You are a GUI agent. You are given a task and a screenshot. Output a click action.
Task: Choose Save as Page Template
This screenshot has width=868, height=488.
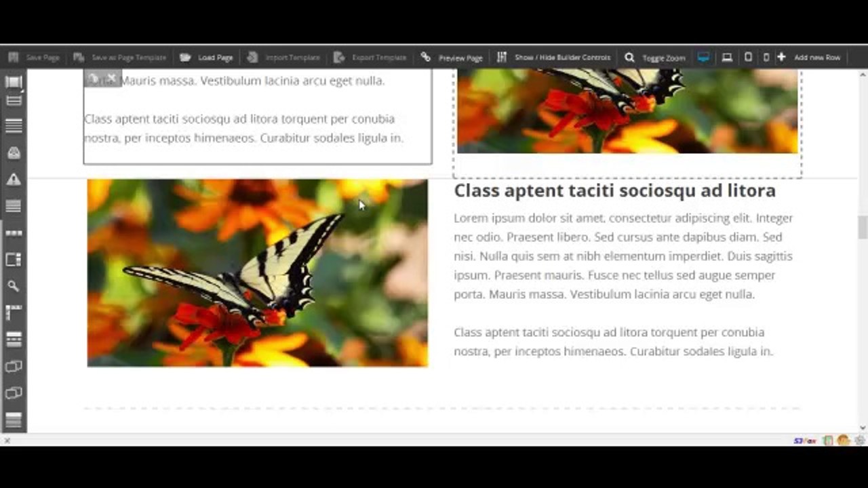coord(119,58)
